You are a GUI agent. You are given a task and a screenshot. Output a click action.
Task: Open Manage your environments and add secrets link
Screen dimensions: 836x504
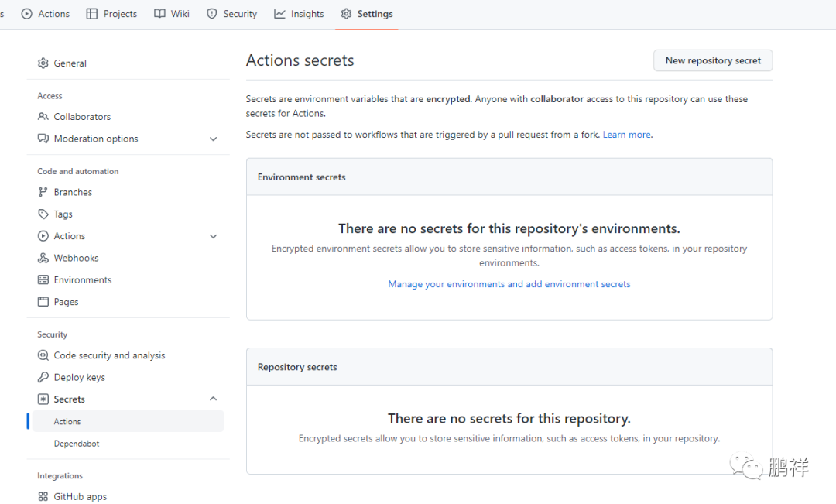click(x=509, y=284)
